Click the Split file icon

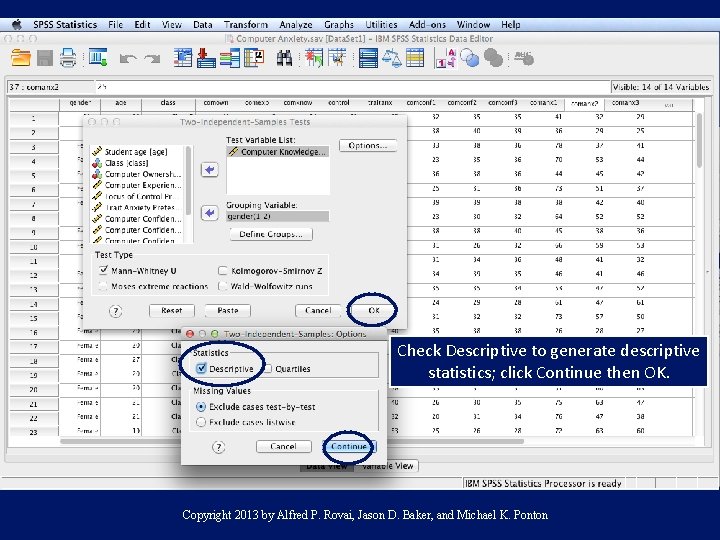pos(368,58)
